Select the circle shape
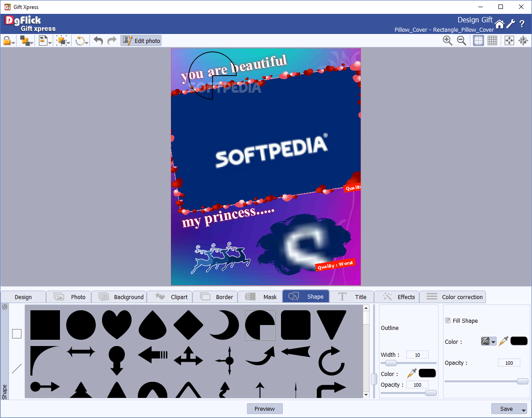The image size is (532, 418). [81, 325]
